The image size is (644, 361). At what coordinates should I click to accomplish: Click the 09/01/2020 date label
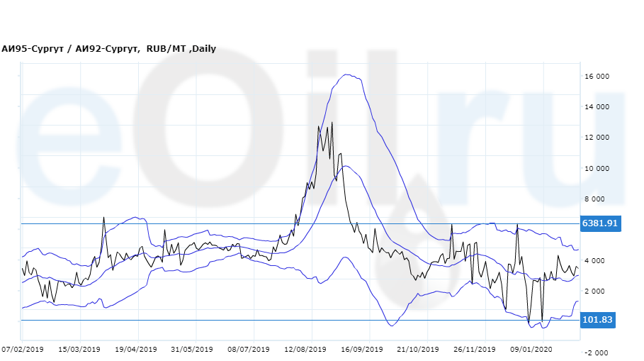click(531, 349)
